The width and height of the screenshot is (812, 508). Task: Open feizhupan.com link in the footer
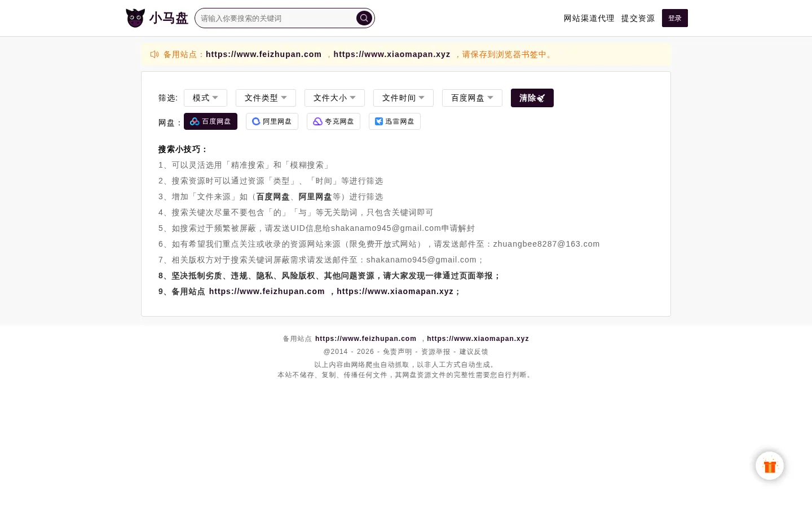coord(365,339)
